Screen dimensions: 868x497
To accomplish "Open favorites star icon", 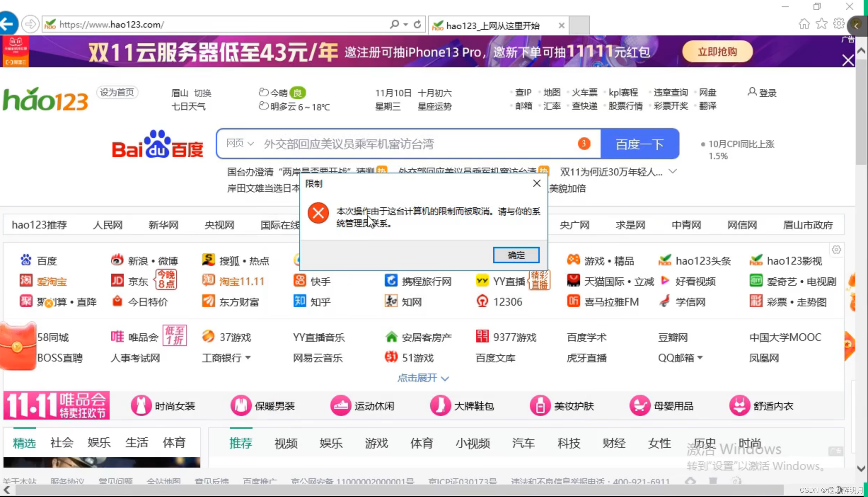I will tap(821, 24).
